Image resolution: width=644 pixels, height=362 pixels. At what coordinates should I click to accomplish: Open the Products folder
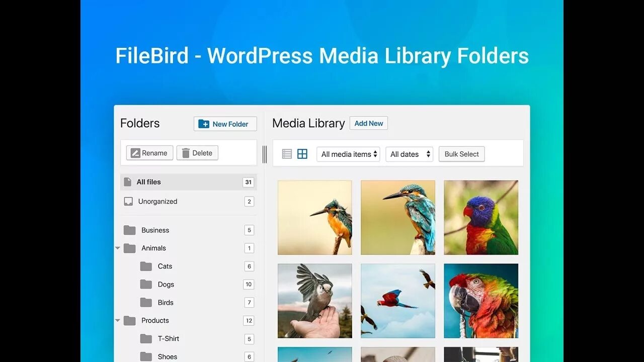[x=188, y=320]
